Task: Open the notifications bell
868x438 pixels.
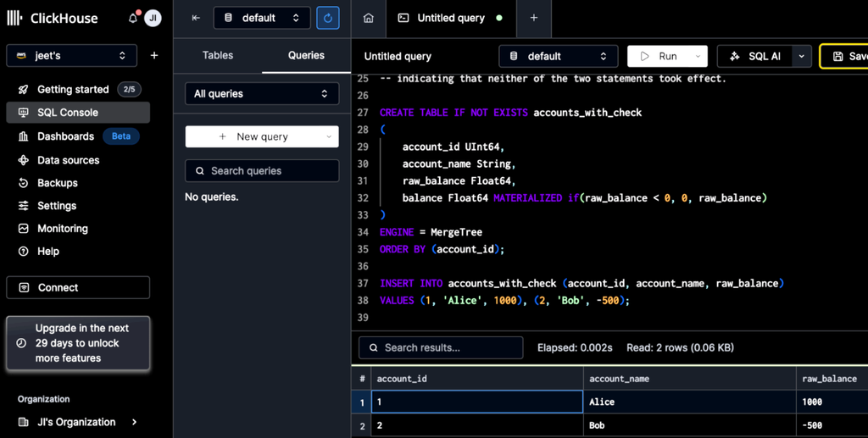Action: [x=133, y=18]
